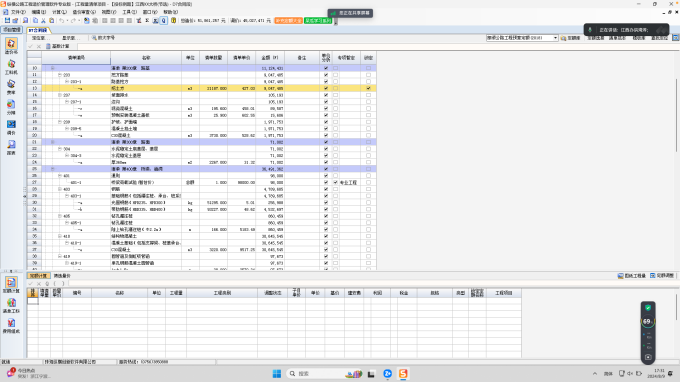Screen dimensions: 680x382
Task: Click the green banner button in toolbar
Action: coord(318,20)
